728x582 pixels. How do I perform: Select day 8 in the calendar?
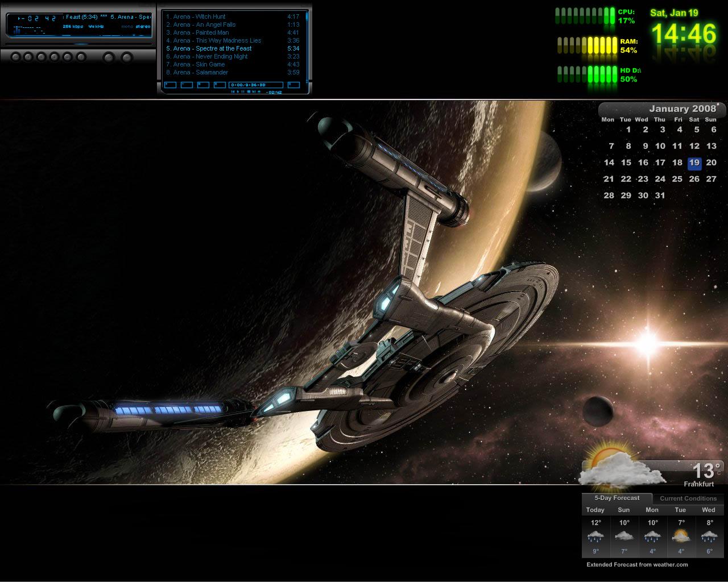[628, 146]
